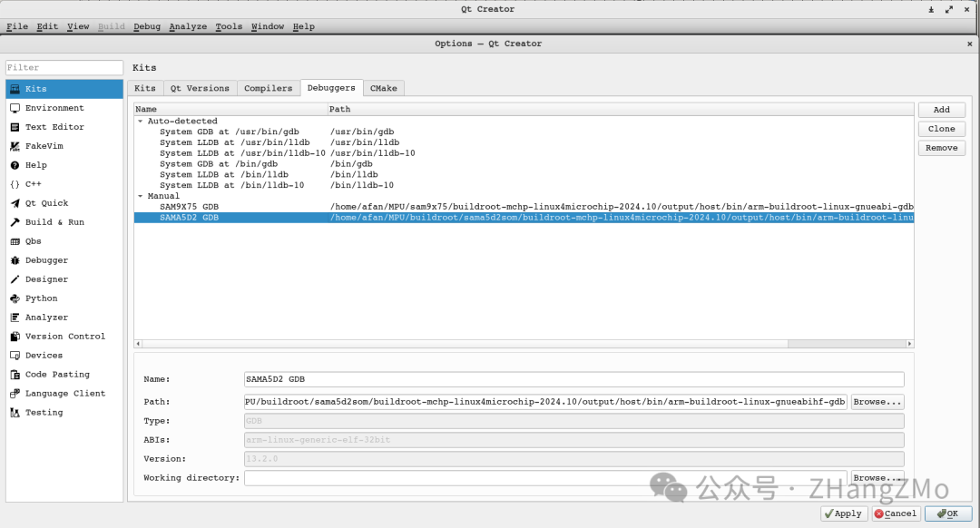Open Text Editor settings icon
Image resolution: width=980 pixels, height=528 pixels.
(15, 127)
